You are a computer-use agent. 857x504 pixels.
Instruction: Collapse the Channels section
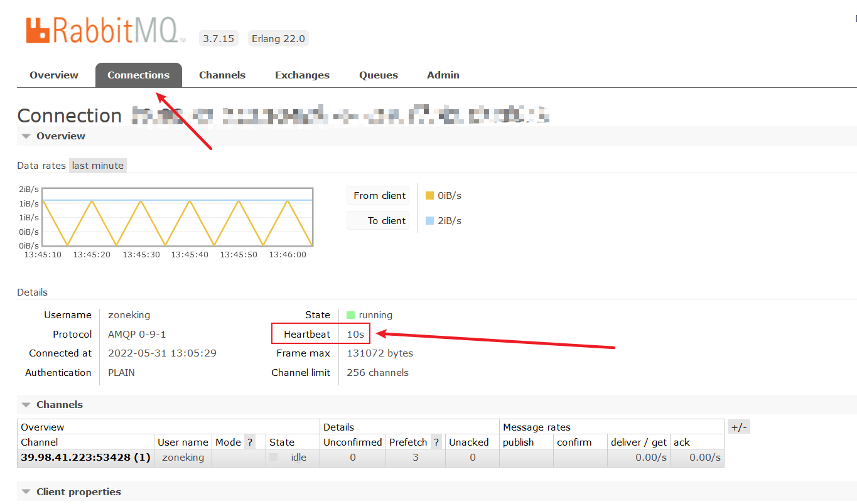pos(53,405)
